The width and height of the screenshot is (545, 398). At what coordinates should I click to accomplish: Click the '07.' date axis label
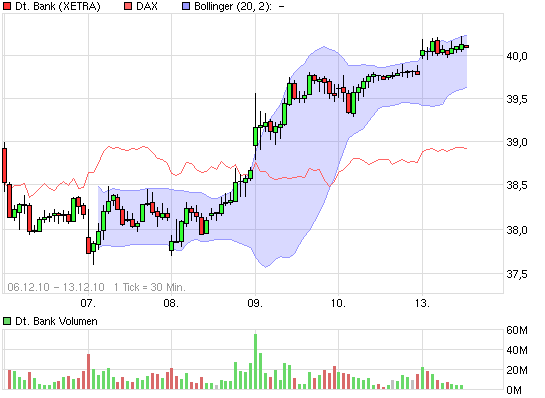88,303
